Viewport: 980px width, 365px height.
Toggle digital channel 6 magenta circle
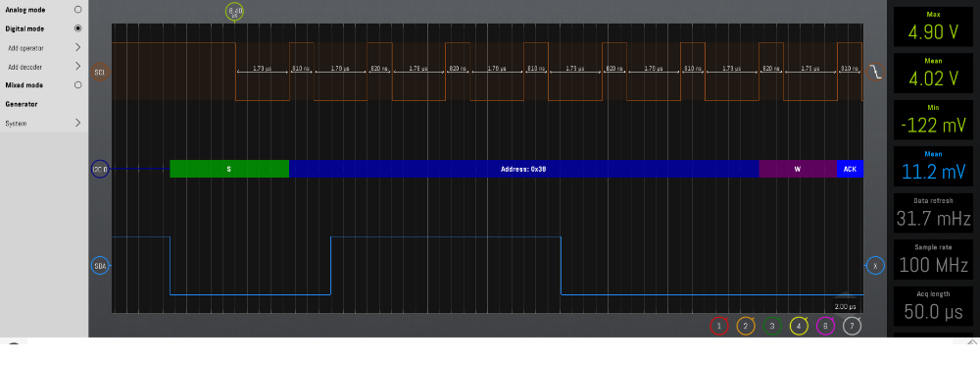coord(825,326)
